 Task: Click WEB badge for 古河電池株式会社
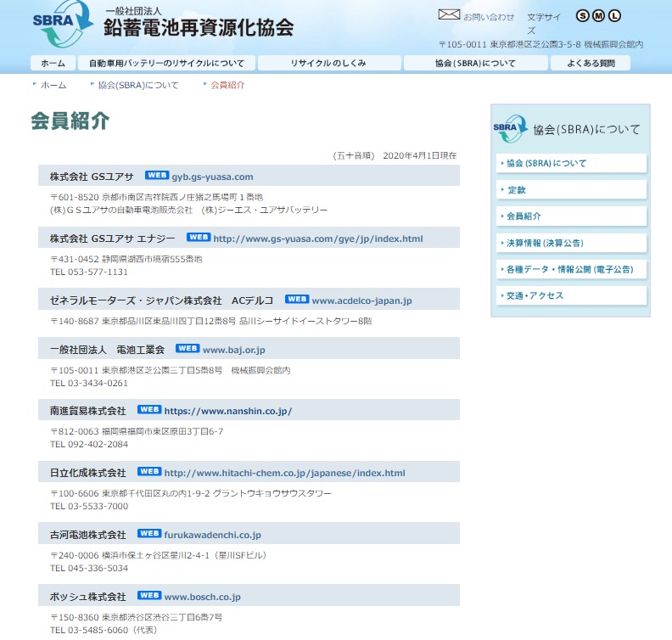coord(149,533)
